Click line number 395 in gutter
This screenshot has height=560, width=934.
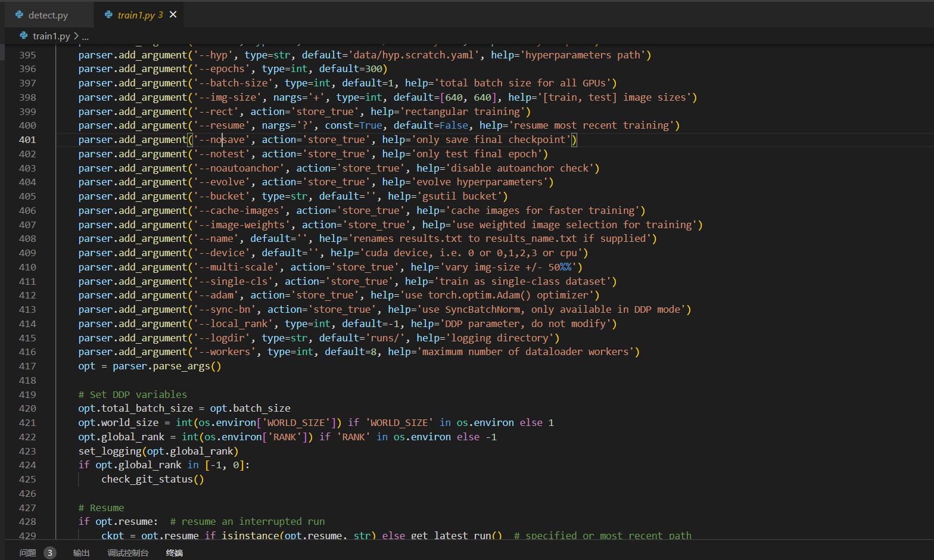(x=27, y=55)
